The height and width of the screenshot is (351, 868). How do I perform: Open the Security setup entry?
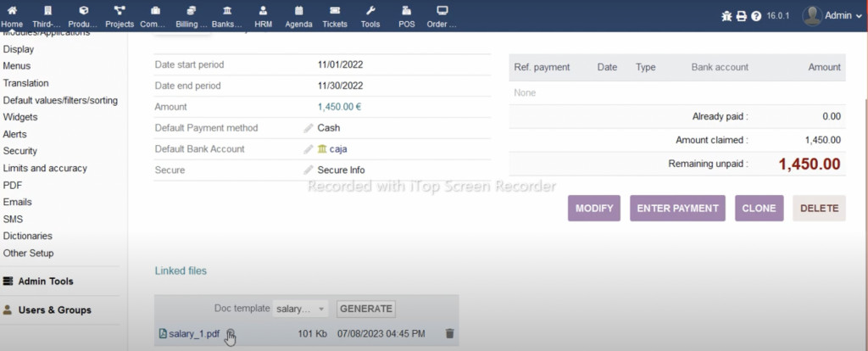point(20,151)
